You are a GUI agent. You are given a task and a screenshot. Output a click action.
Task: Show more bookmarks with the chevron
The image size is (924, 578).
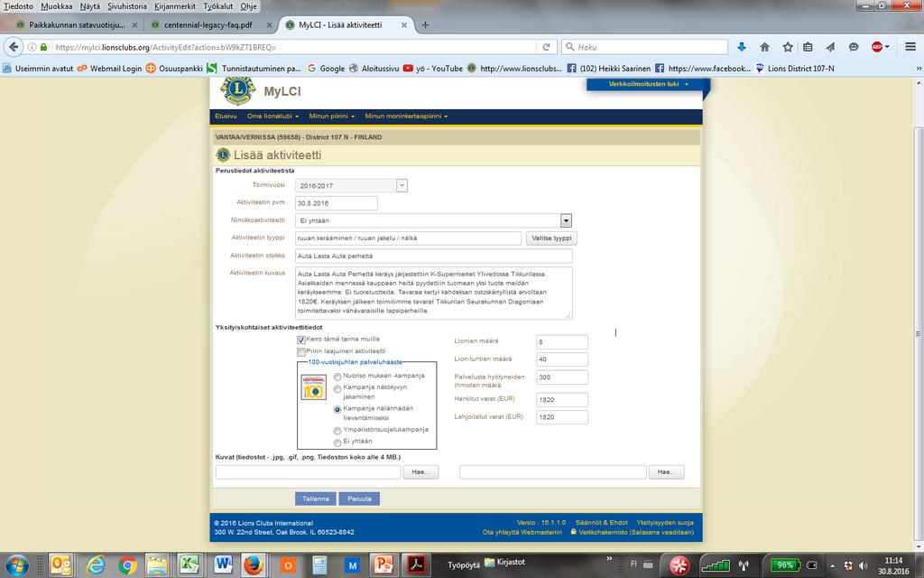918,69
